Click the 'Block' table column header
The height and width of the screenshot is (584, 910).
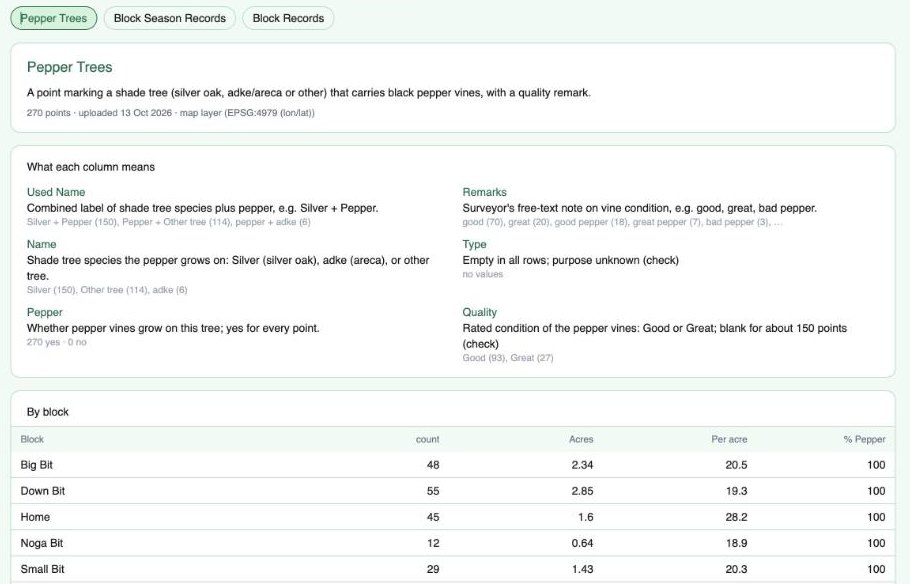click(x=32, y=439)
